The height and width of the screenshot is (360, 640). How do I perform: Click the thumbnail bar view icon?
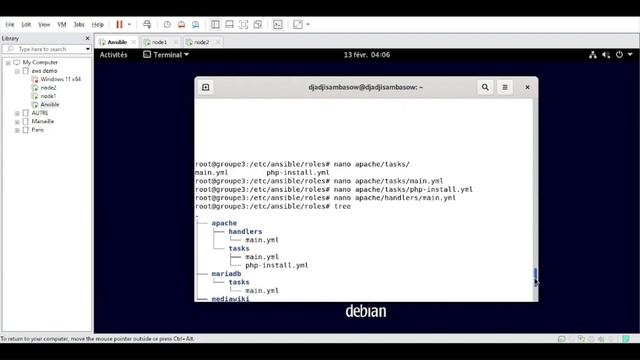[229, 24]
